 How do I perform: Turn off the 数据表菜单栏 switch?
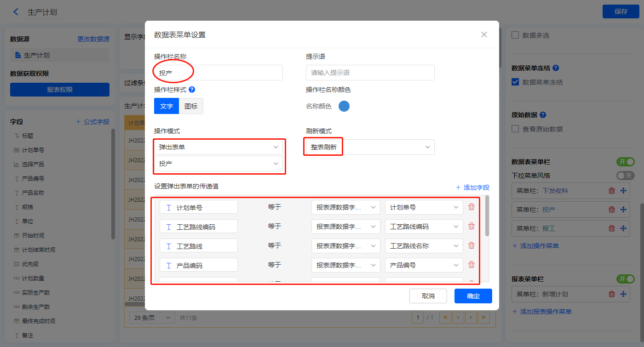point(625,162)
